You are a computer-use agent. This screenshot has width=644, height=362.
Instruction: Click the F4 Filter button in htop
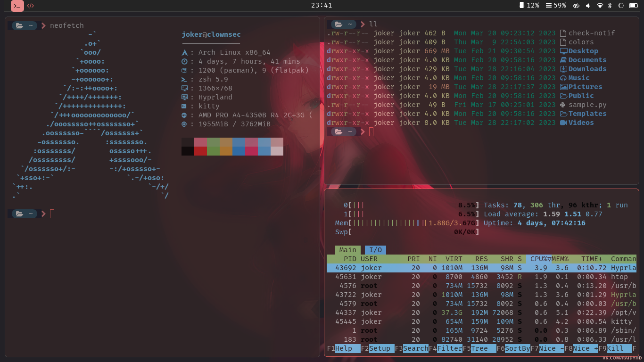pos(446,348)
